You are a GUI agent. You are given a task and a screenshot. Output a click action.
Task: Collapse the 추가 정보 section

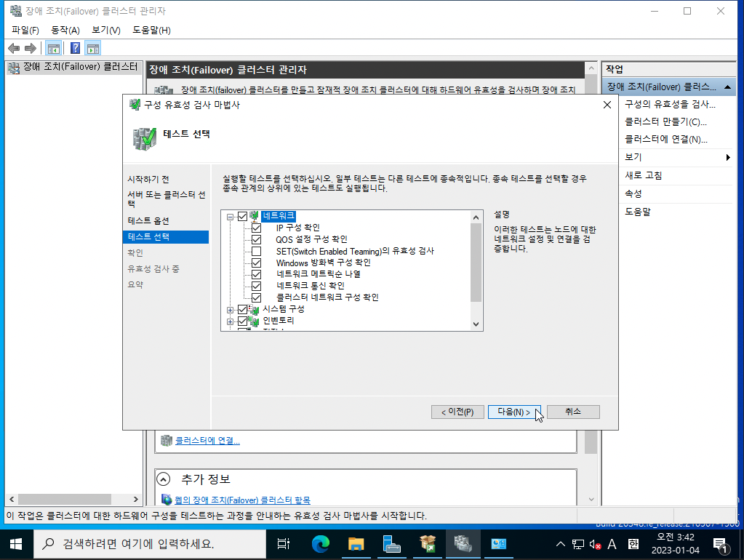(x=163, y=479)
